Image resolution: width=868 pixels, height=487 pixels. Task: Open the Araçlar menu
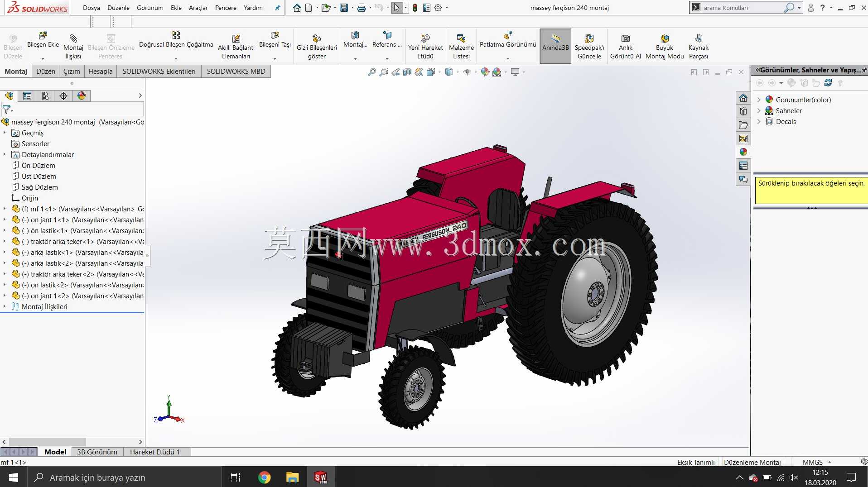198,8
